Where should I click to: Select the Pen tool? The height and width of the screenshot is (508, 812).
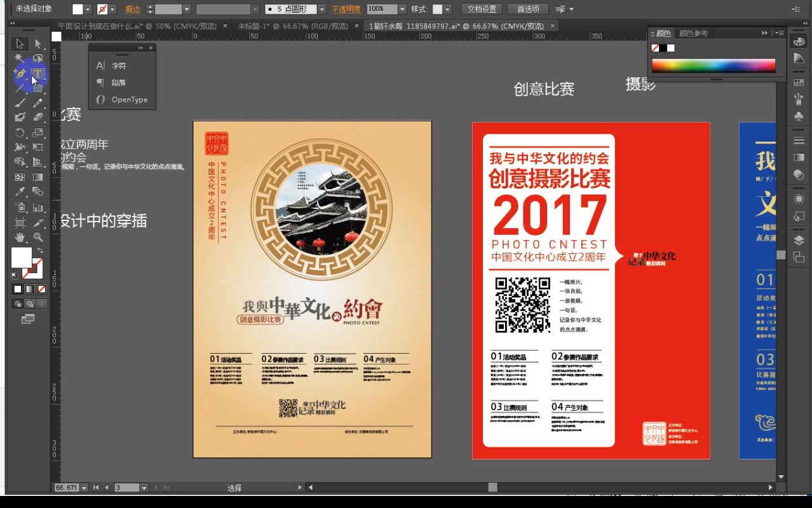pos(20,74)
